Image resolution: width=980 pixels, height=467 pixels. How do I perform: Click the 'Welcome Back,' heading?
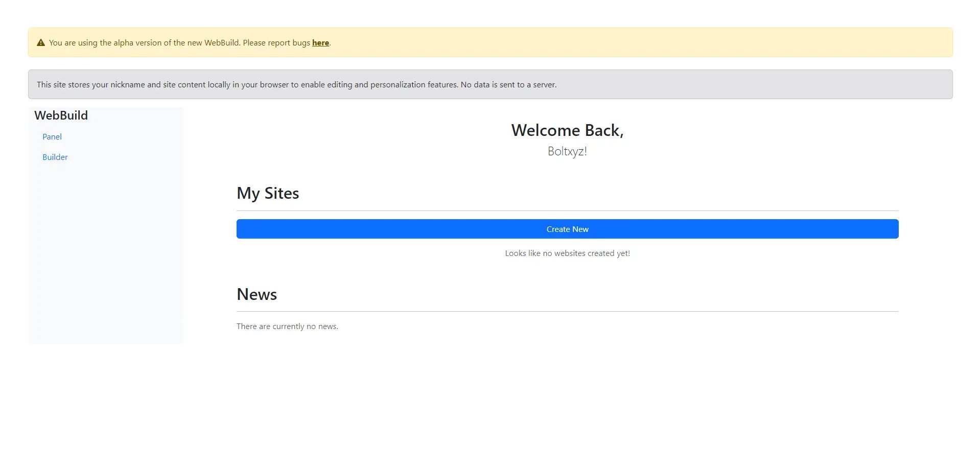pos(567,130)
